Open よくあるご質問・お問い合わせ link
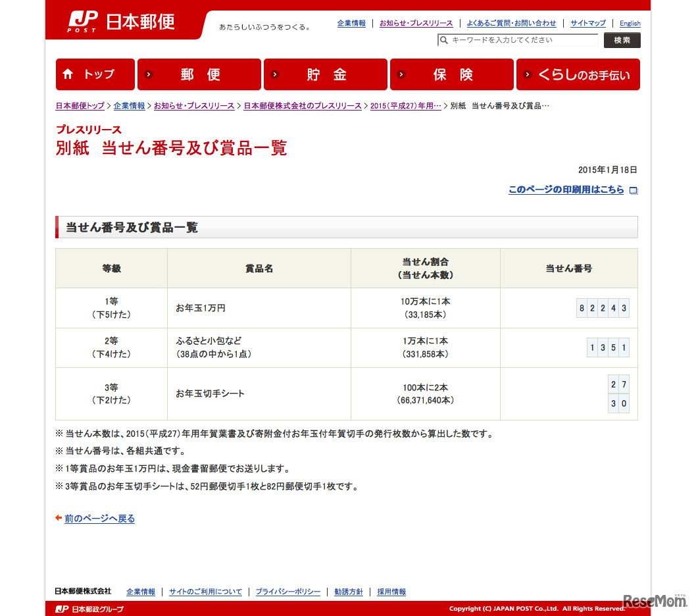 [511, 23]
